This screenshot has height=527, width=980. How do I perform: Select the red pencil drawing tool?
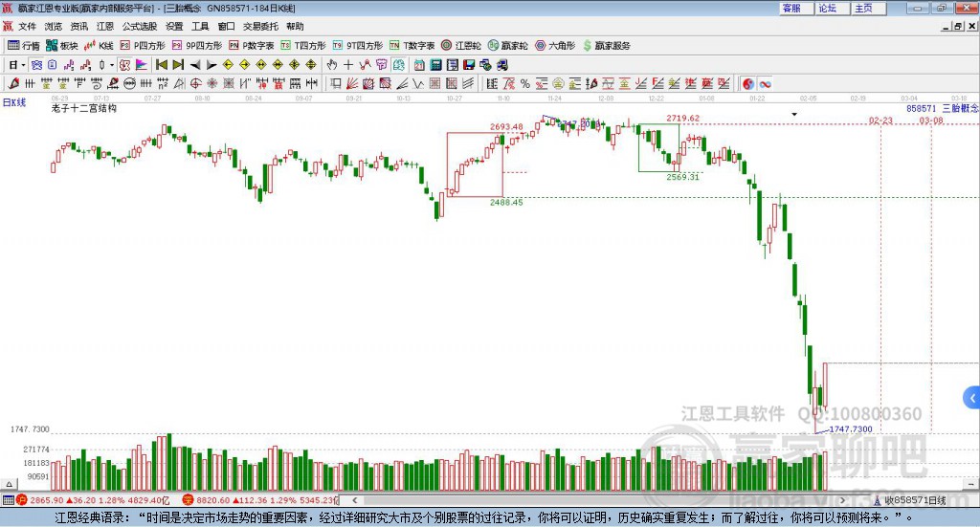13,83
